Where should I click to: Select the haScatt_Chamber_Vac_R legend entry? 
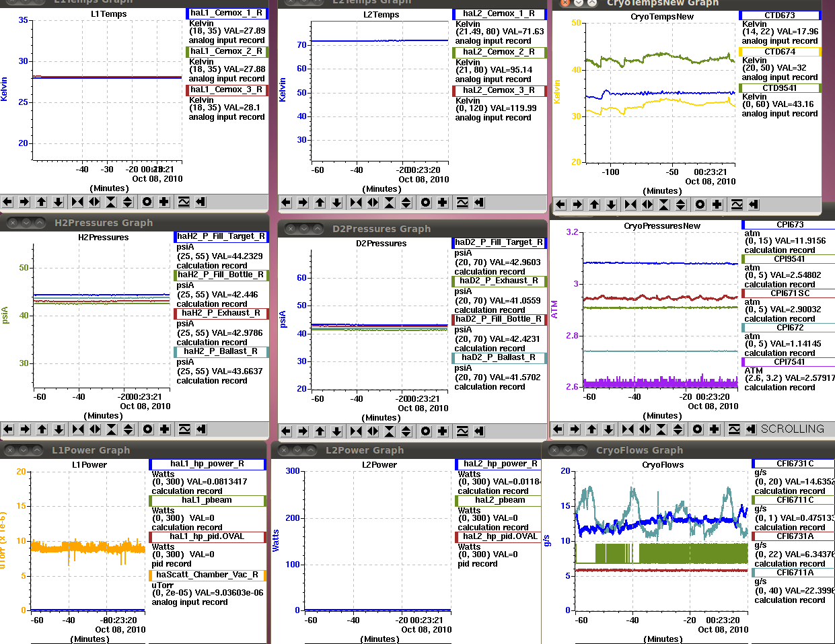pyautogui.click(x=207, y=575)
